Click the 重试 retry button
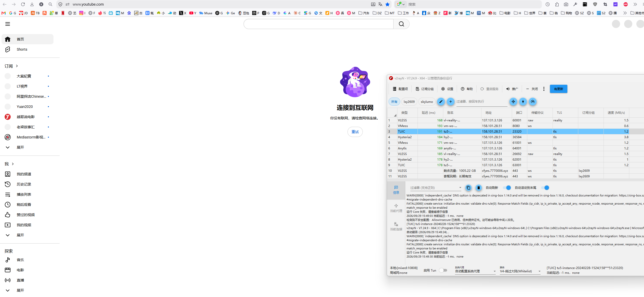644x297 pixels. coord(355,132)
